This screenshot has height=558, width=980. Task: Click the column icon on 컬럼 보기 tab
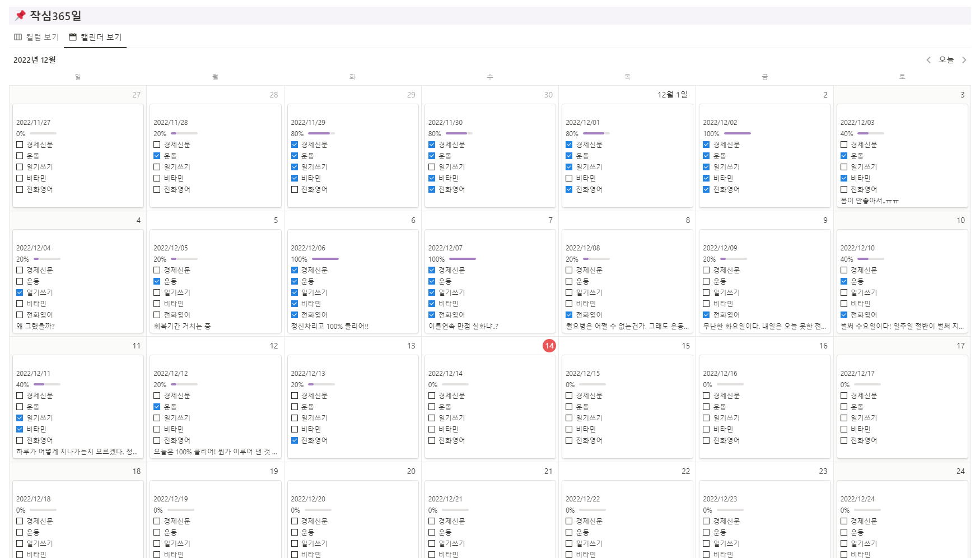(x=18, y=37)
